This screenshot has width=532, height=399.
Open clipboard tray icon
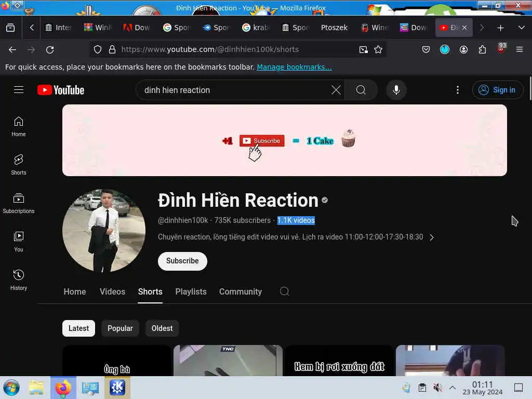click(422, 388)
